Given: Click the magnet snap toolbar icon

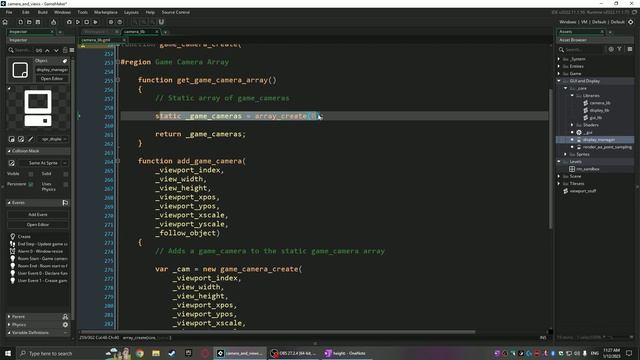Looking at the screenshot, I should click(x=161, y=22).
